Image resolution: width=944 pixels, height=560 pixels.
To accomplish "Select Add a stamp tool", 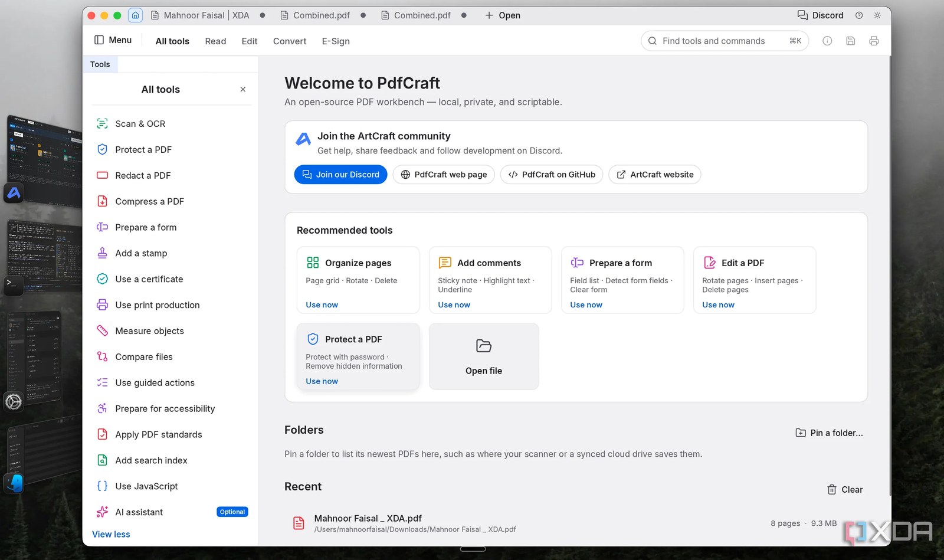I will 172,253.
